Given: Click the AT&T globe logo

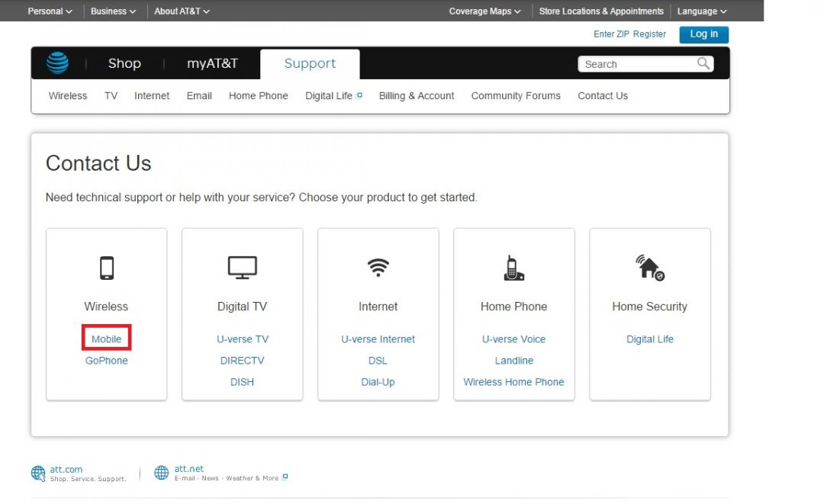Looking at the screenshot, I should (x=57, y=63).
